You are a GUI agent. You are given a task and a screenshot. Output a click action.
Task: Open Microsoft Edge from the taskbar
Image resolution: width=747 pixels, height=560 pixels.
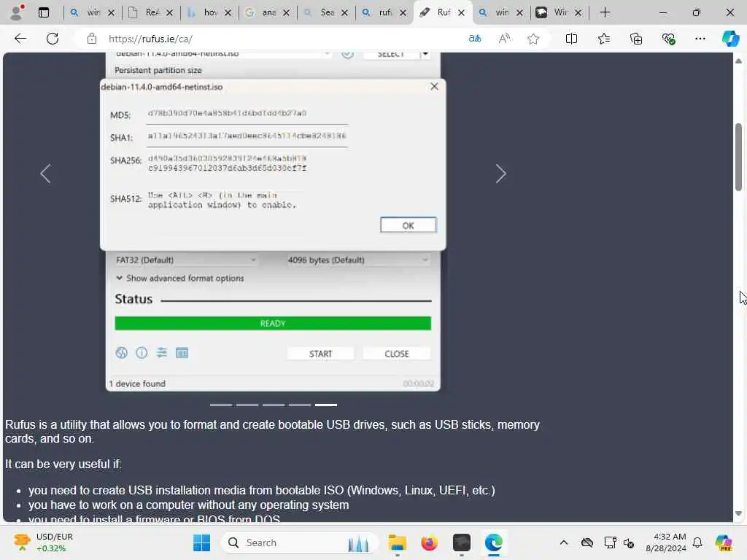click(494, 542)
